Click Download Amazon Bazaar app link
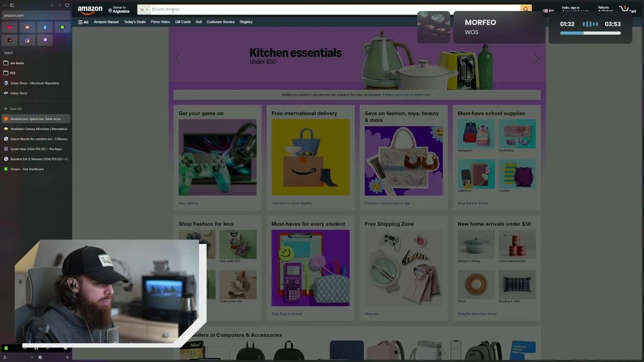The image size is (644, 362). 387,203
